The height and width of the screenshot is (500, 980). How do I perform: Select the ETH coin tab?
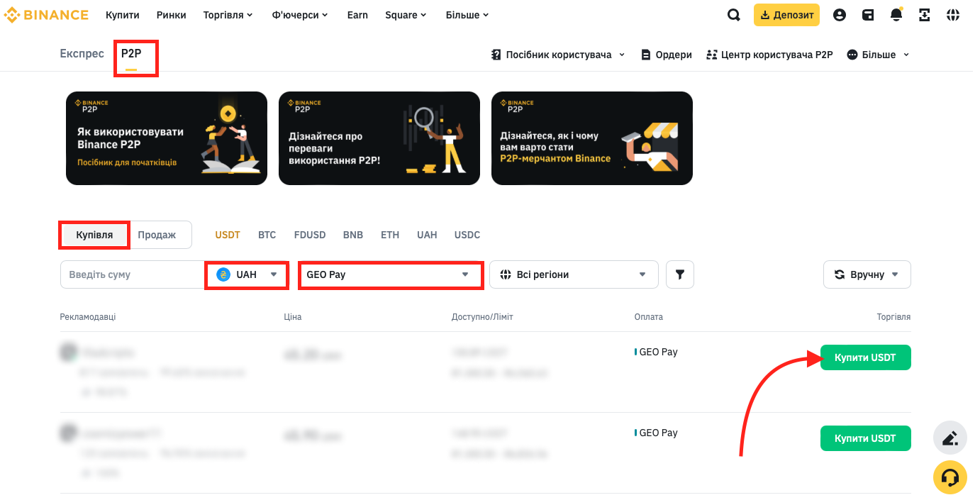[x=390, y=235]
